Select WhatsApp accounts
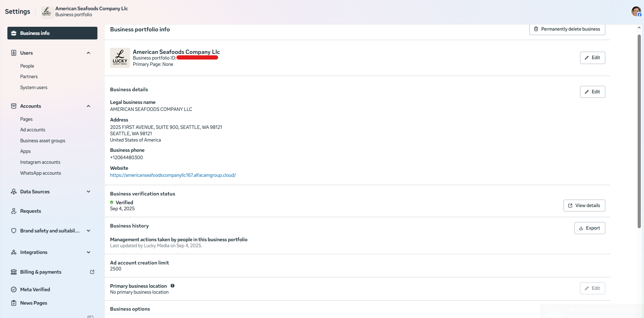The image size is (644, 318). [x=40, y=173]
